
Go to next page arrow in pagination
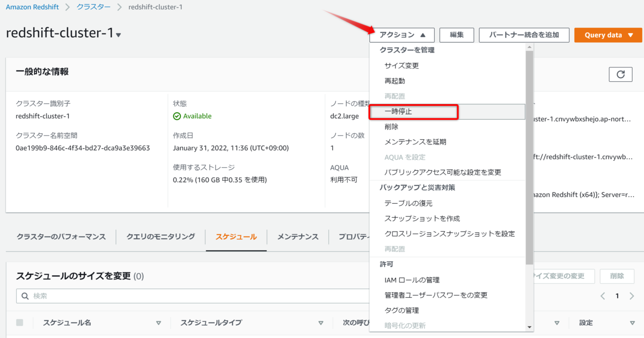[x=632, y=296]
